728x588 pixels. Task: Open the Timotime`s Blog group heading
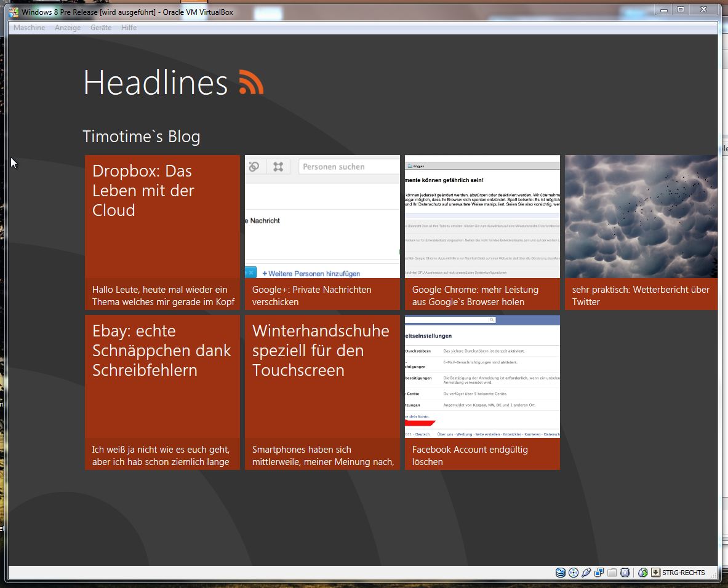coord(142,137)
